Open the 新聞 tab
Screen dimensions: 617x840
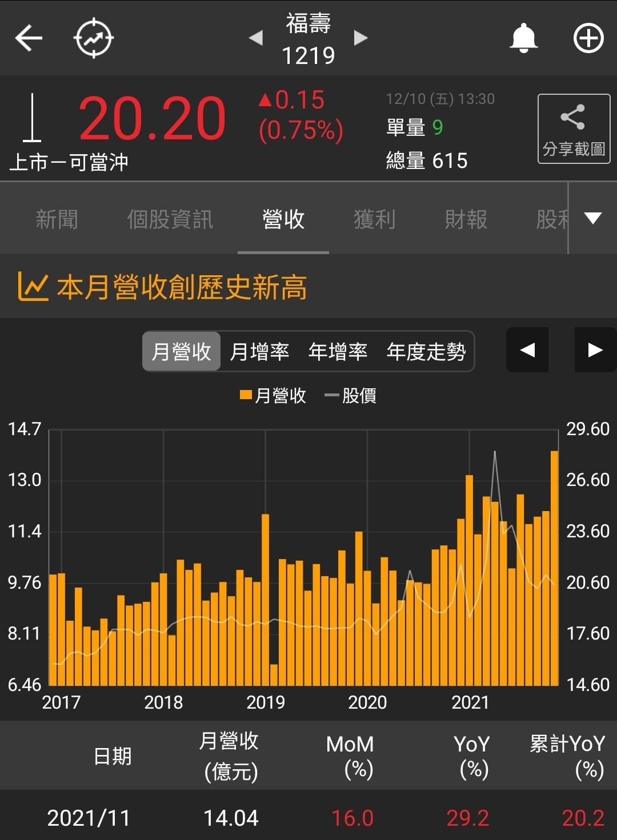[x=57, y=219]
